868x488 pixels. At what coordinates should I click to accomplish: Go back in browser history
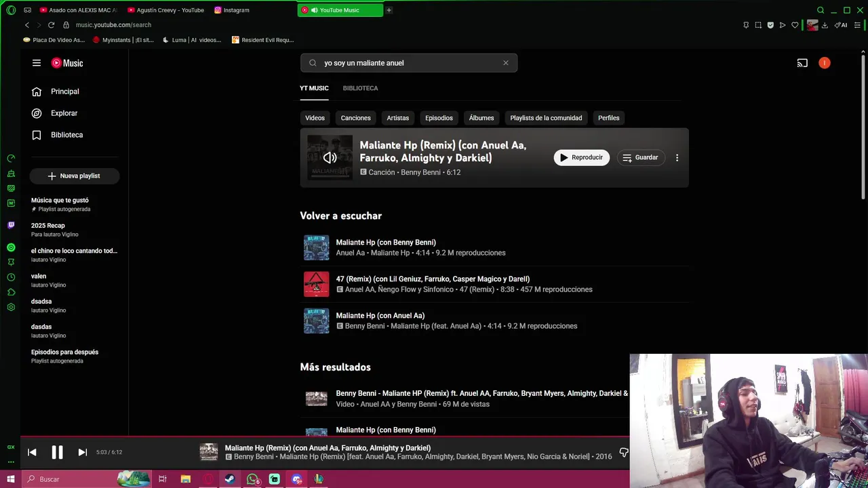click(27, 25)
